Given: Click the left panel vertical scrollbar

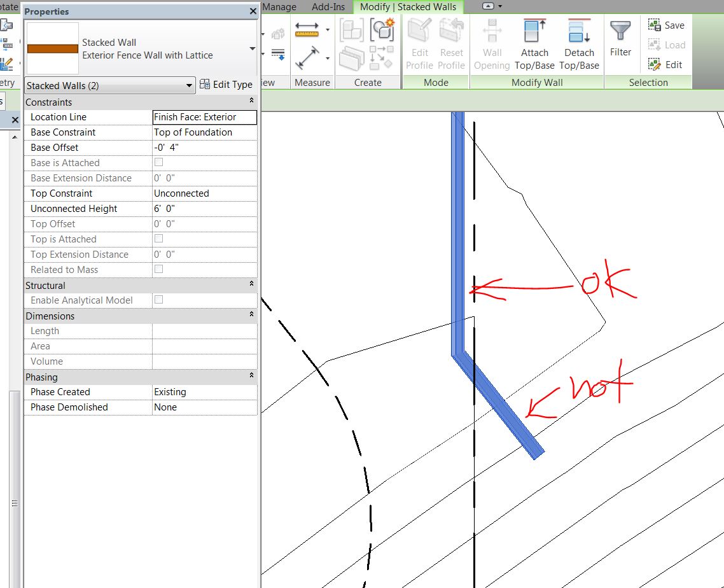Looking at the screenshot, I should 15,489.
